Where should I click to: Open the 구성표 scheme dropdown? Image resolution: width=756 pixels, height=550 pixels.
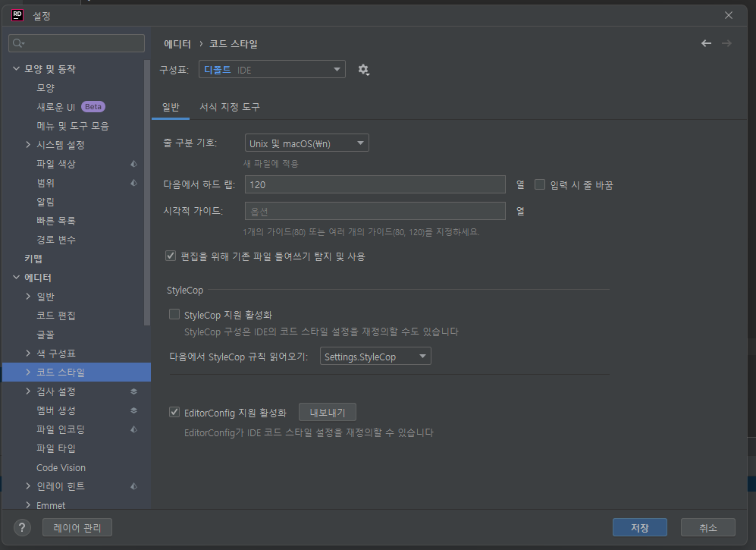[x=272, y=70]
